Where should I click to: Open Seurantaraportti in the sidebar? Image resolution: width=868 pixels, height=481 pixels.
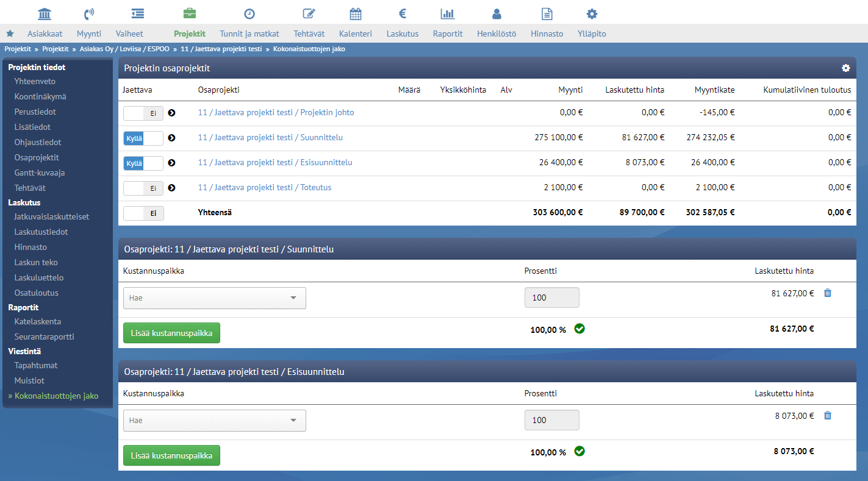pyautogui.click(x=45, y=337)
